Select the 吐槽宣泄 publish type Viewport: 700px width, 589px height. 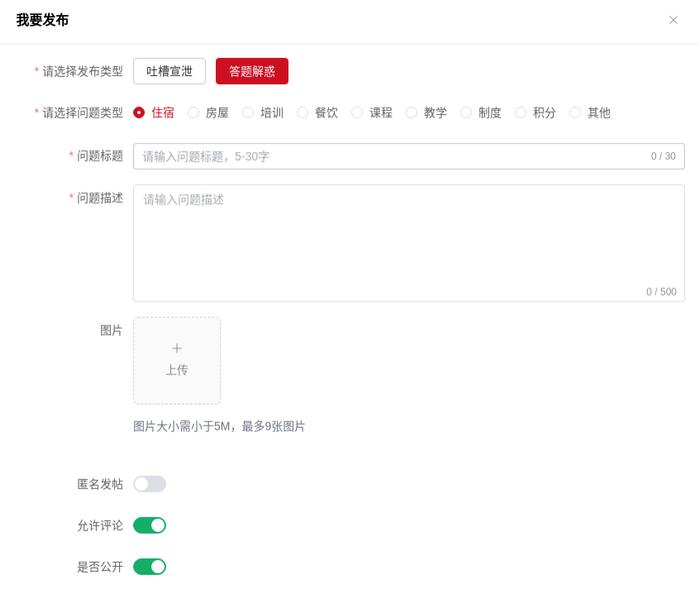169,71
